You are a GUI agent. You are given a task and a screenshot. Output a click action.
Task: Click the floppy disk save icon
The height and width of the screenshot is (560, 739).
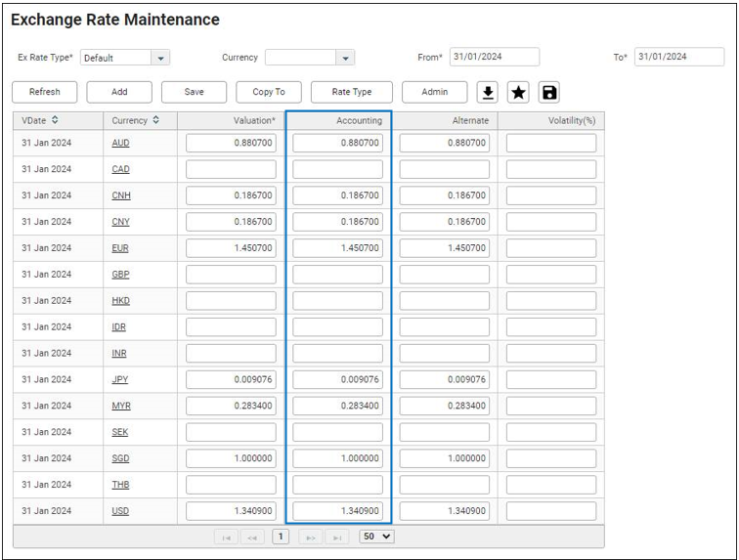tap(549, 92)
